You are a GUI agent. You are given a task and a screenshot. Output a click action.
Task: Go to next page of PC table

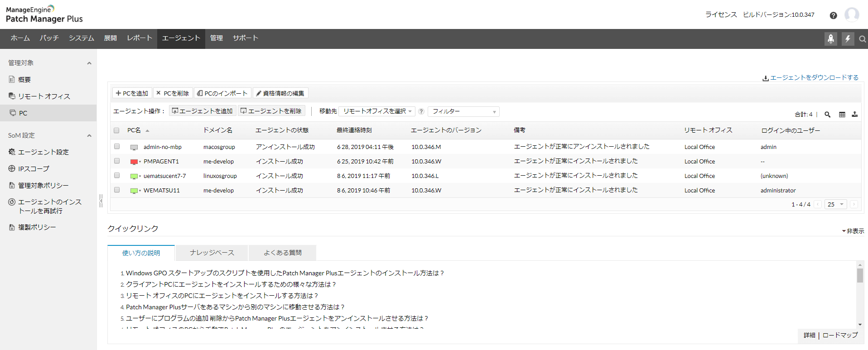854,204
